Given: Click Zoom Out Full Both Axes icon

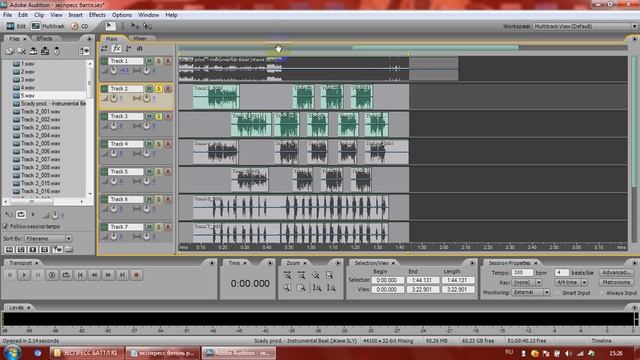Looking at the screenshot, I should point(316,275).
